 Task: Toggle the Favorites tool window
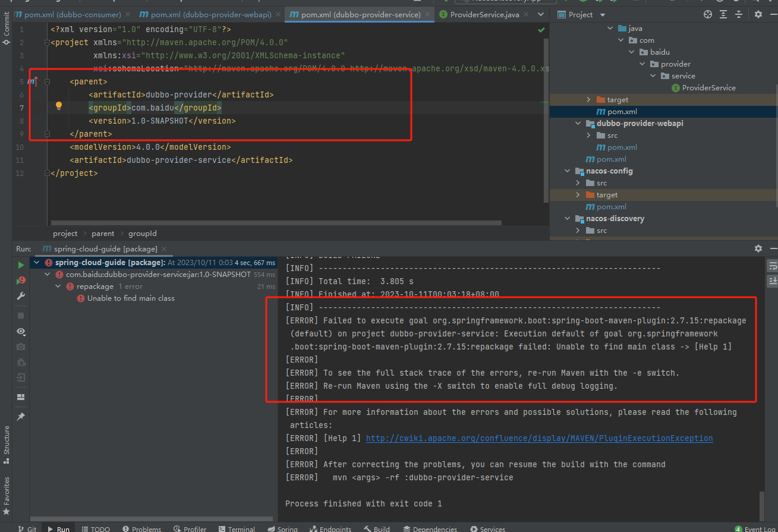pos(7,495)
